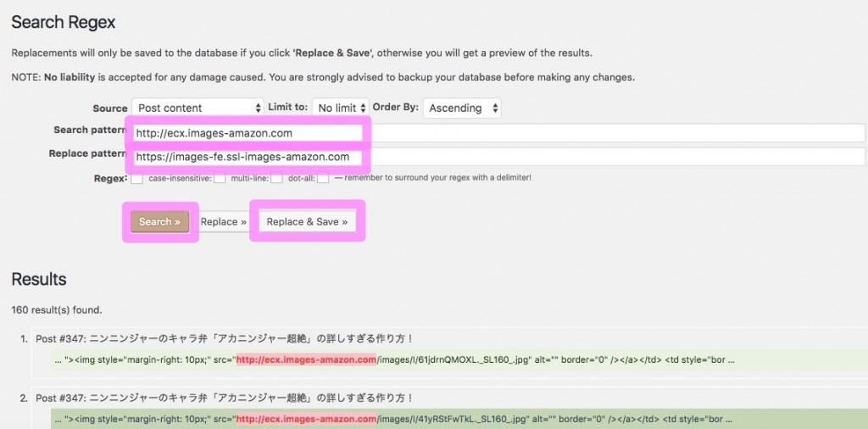Viewport: 868px width, 429px height.
Task: Click the '160 result(s) found.' text
Action: click(x=57, y=310)
